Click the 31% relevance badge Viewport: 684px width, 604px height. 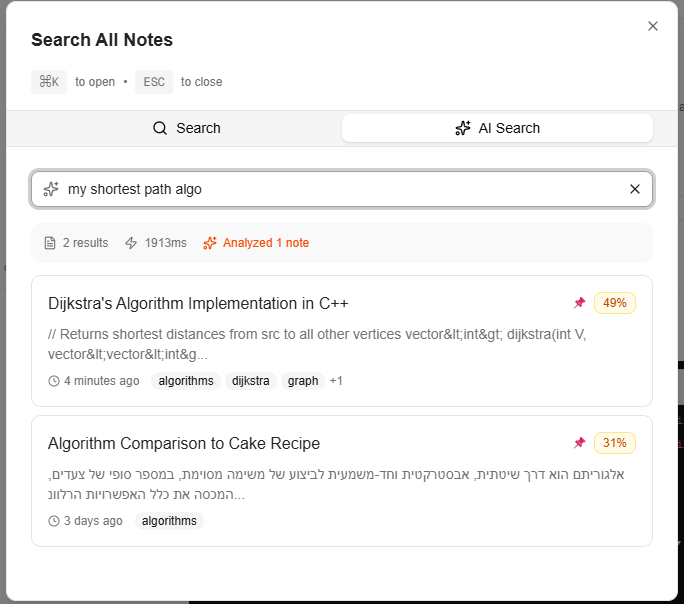[x=615, y=443]
